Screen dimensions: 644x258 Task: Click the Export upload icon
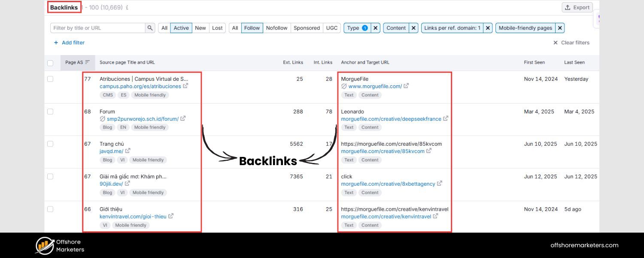coord(568,7)
